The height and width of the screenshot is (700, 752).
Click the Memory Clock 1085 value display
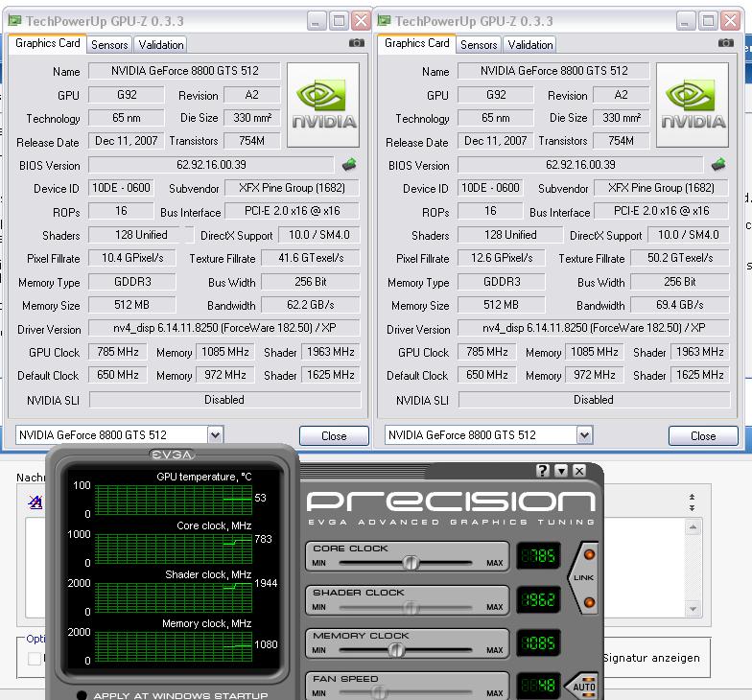(538, 642)
